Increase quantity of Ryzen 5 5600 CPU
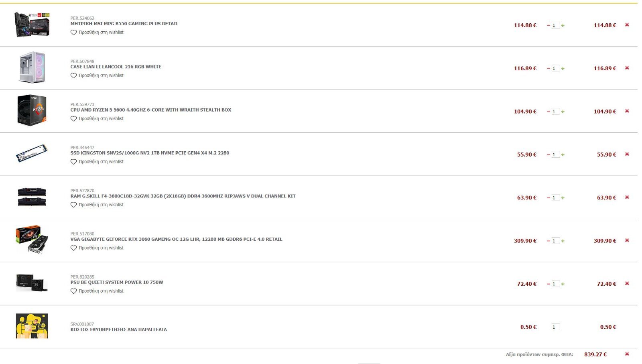The width and height of the screenshot is (642, 364). pos(563,112)
